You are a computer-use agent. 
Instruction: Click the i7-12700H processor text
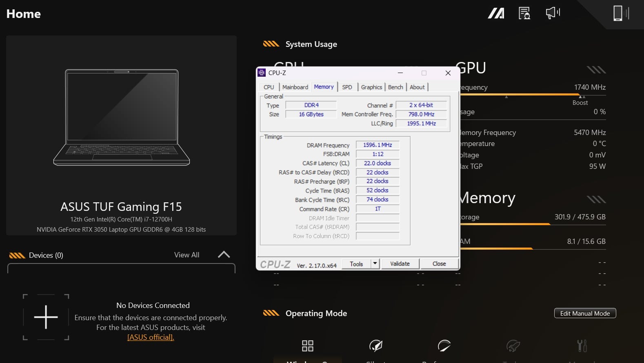click(x=121, y=219)
